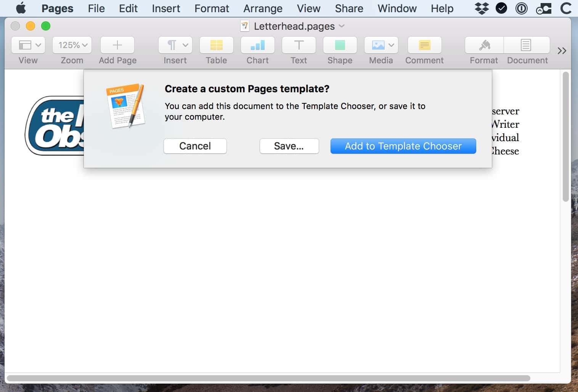Viewport: 578px width, 392px height.
Task: Add a Text box using toolbar
Action: coord(299,45)
